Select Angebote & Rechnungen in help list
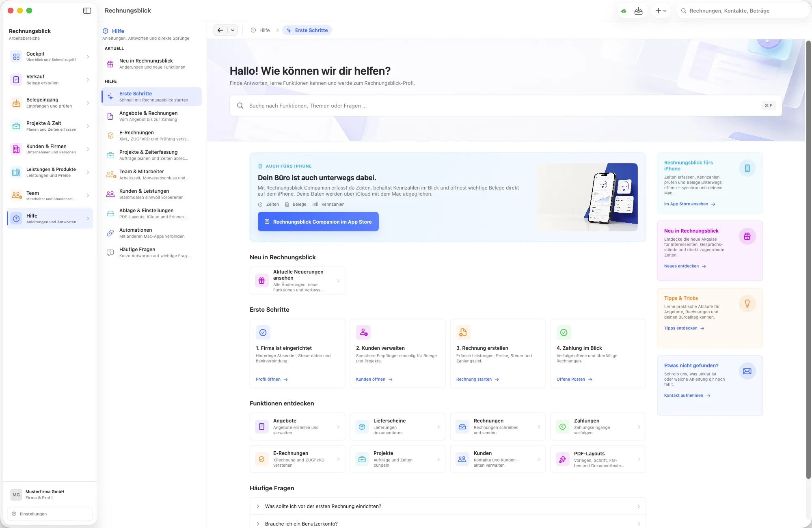Screen dimensions: 812x528 [151, 116]
